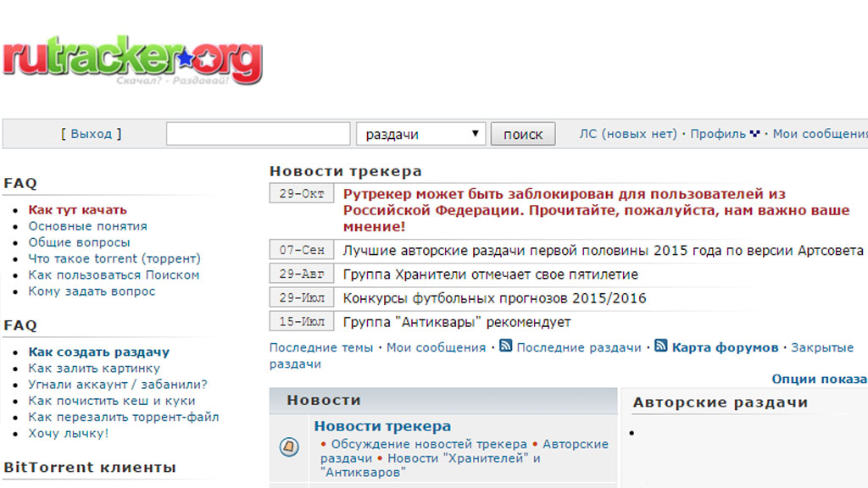Open the Как тут качать FAQ link
Viewport: 868px width, 488px height.
pos(77,209)
